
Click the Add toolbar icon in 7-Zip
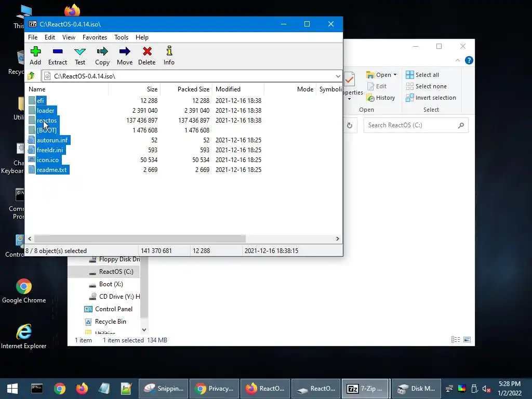pos(35,56)
